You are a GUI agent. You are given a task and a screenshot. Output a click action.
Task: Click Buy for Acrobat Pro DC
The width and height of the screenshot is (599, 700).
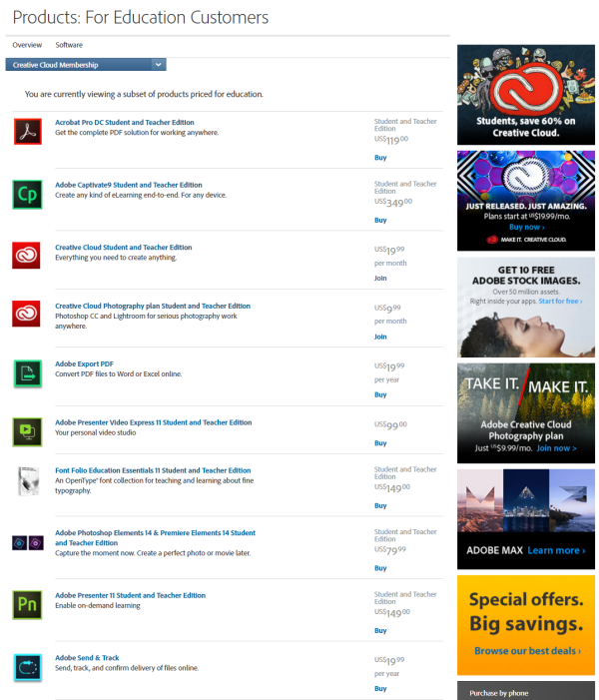coord(380,158)
